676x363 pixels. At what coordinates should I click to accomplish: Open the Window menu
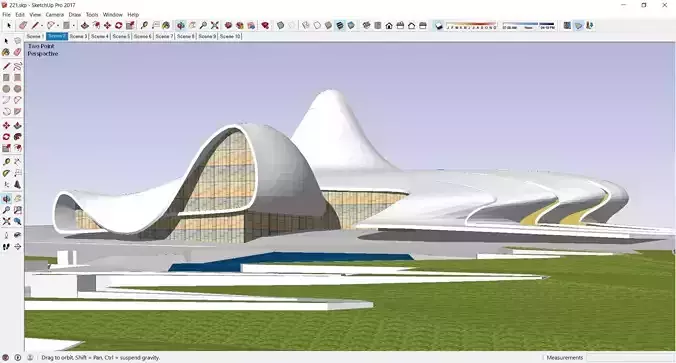(x=113, y=15)
